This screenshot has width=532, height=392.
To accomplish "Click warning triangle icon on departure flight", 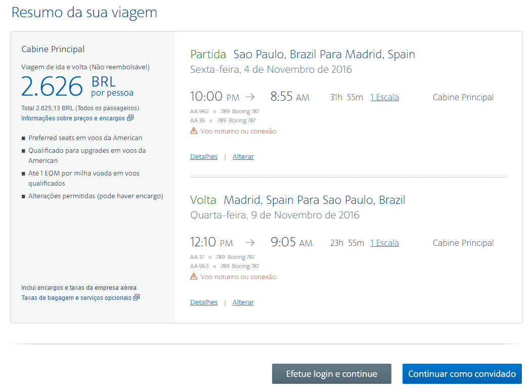I will pos(194,131).
